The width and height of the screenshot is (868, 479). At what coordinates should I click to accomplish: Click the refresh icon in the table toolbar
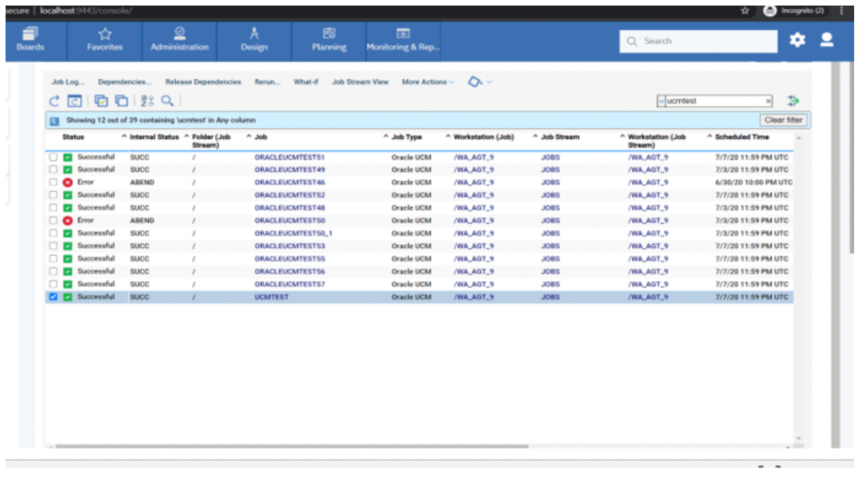click(x=54, y=101)
